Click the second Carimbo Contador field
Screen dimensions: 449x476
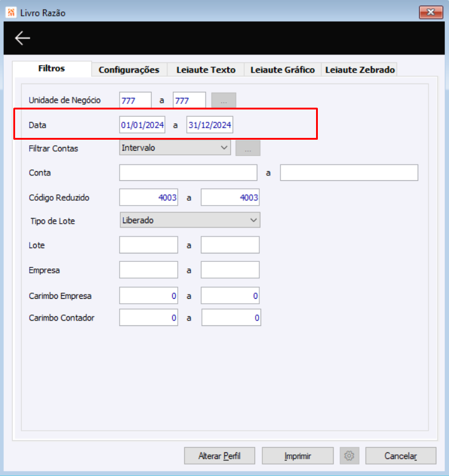(231, 318)
